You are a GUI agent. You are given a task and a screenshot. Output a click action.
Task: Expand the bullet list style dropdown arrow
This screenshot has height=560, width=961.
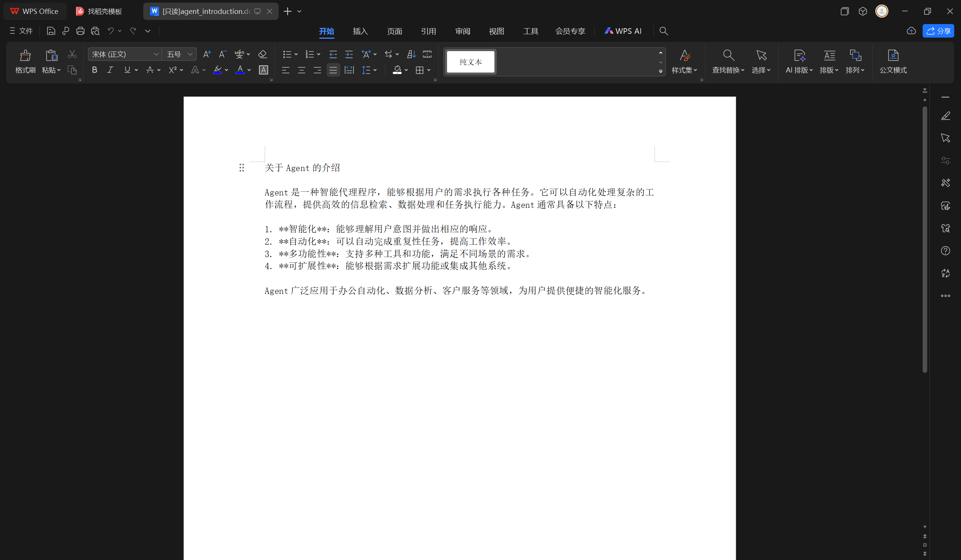pos(296,54)
